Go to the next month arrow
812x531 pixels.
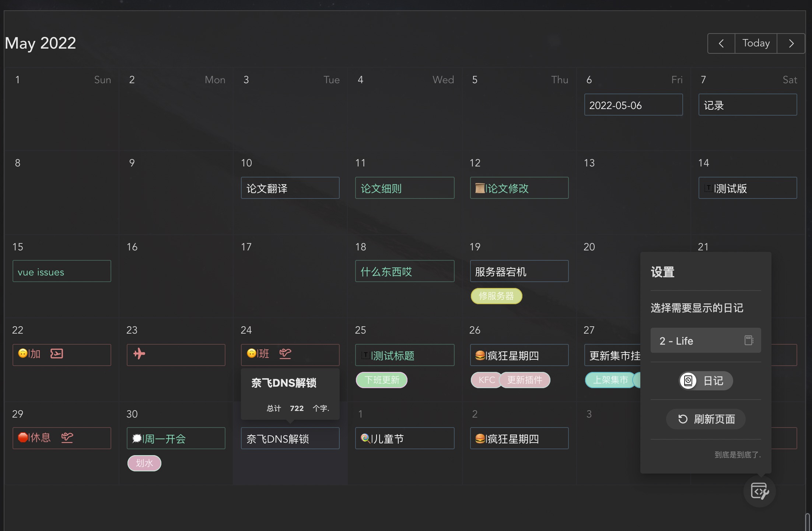point(791,43)
